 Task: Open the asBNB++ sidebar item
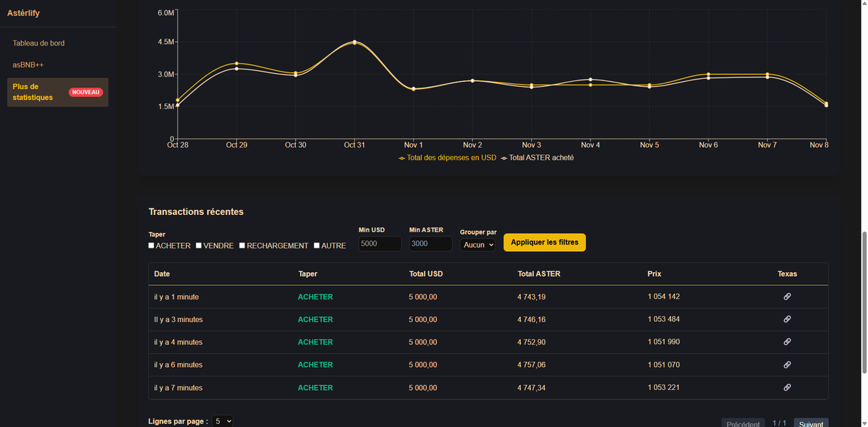pos(28,65)
